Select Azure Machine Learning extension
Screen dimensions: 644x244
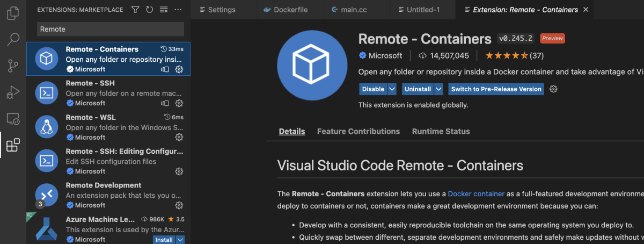point(108,228)
